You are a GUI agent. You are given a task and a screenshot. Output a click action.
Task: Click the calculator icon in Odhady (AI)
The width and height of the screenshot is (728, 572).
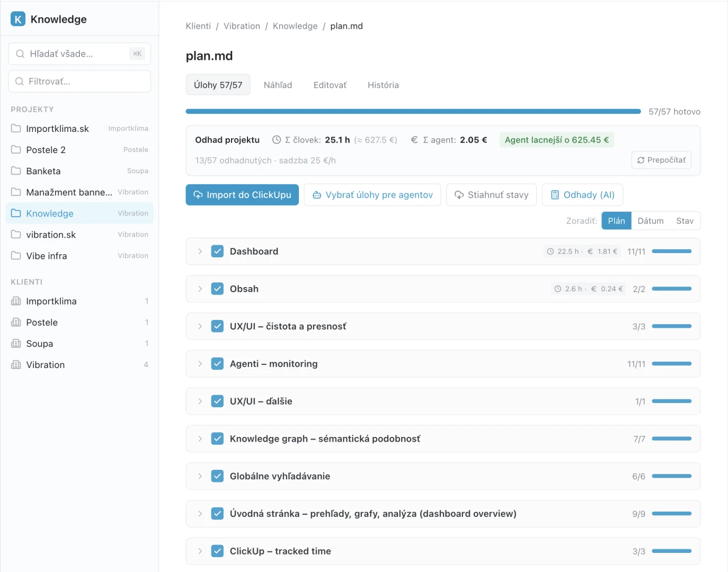tap(555, 195)
